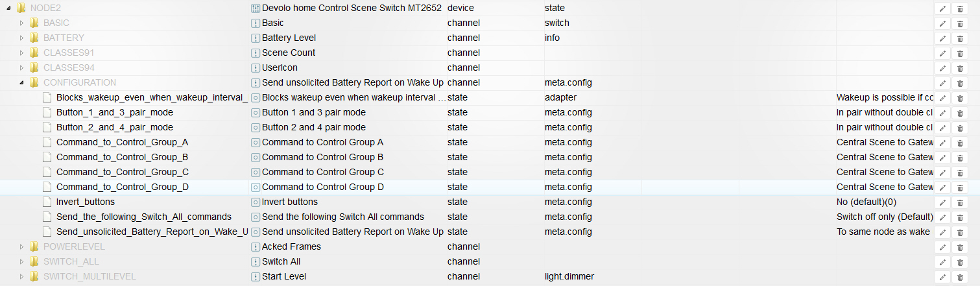Collapse the CONFIGURATION channel

click(x=21, y=83)
